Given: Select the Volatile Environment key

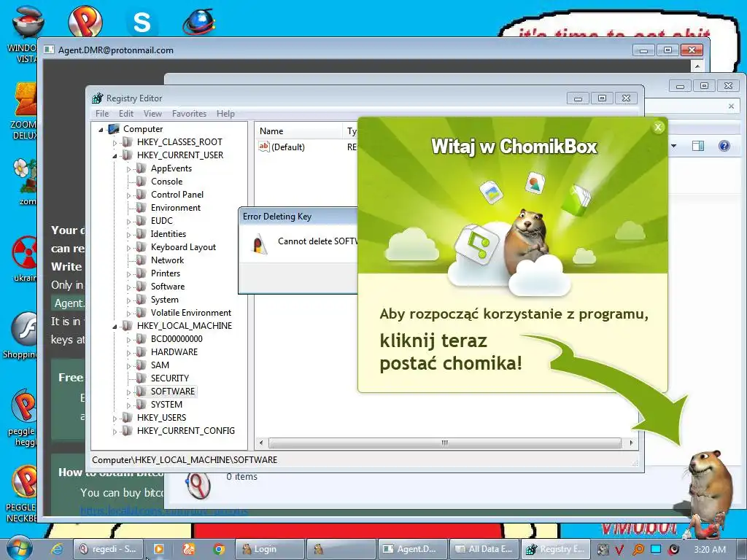Looking at the screenshot, I should coord(190,313).
